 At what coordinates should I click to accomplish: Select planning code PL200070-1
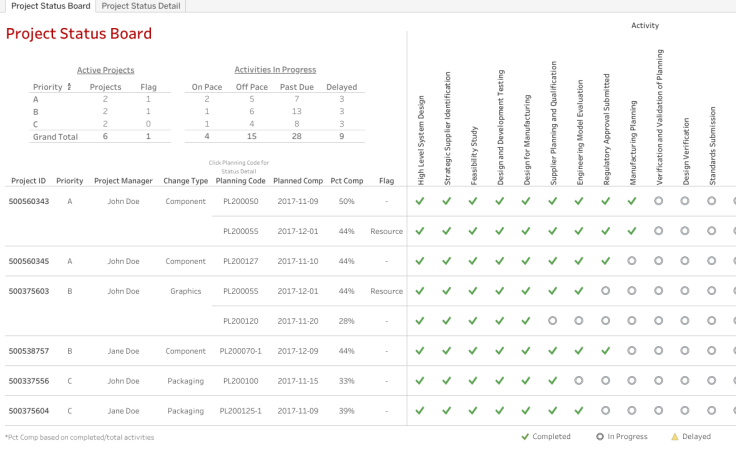[x=241, y=351]
